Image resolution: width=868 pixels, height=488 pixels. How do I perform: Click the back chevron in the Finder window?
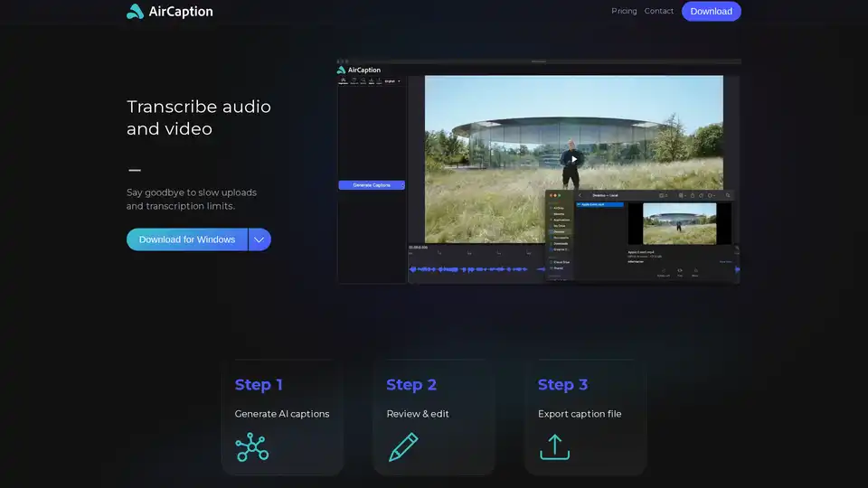tap(580, 195)
